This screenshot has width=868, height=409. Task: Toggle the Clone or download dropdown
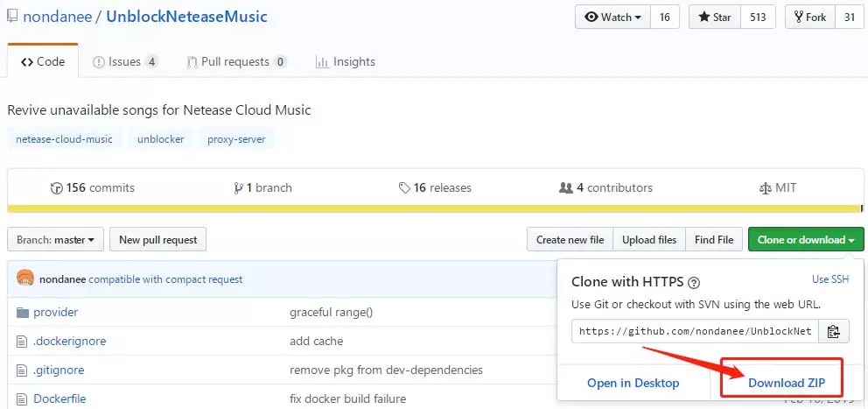click(x=806, y=239)
